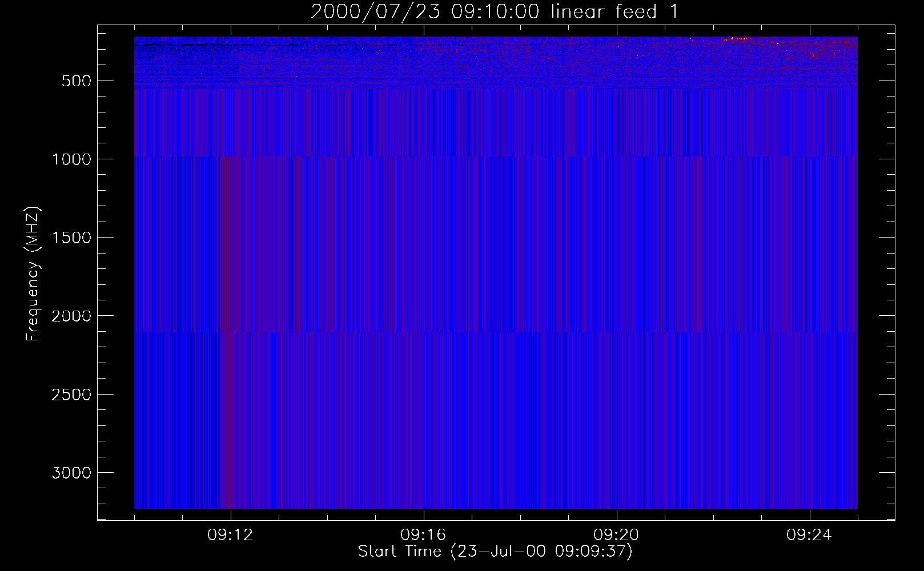Select the 1000 frequency tick label

(71, 159)
